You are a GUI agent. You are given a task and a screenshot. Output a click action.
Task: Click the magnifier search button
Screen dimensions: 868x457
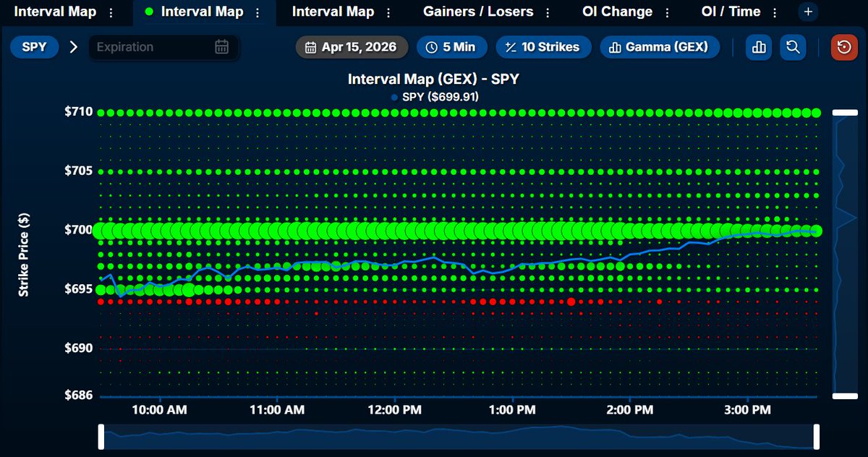(x=793, y=47)
